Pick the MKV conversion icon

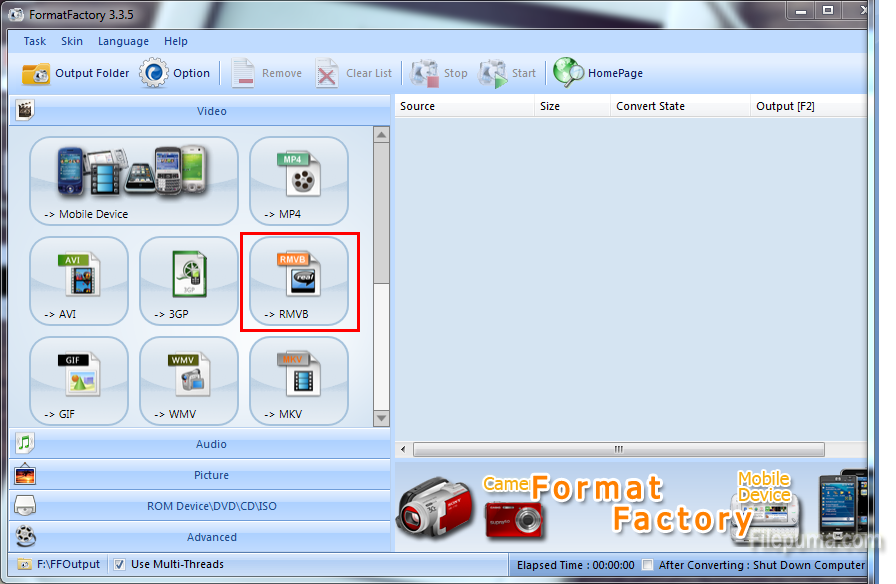pyautogui.click(x=299, y=380)
